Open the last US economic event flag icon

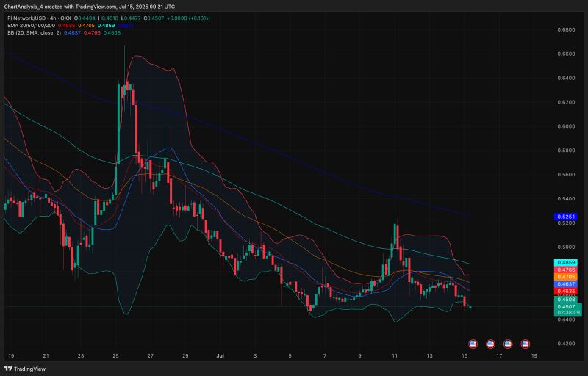(526, 344)
